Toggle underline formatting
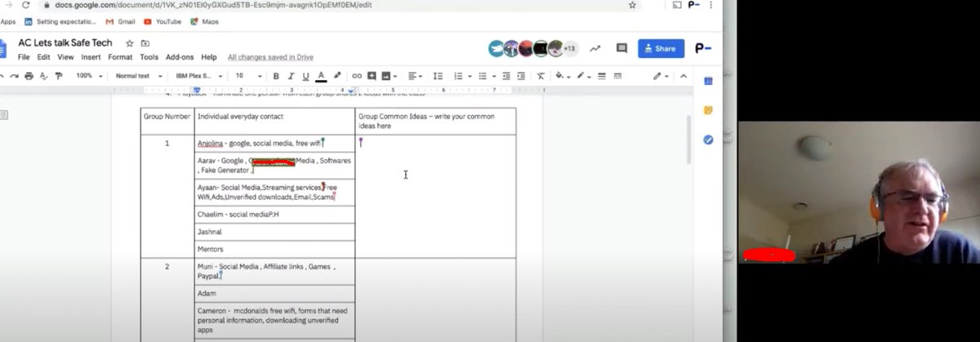This screenshot has width=980, height=342. pyautogui.click(x=305, y=76)
